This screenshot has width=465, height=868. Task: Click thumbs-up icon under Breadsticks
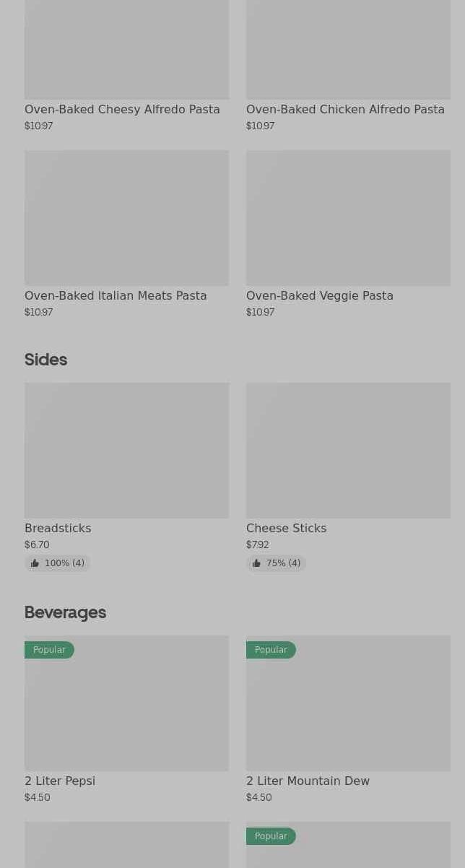tap(35, 563)
